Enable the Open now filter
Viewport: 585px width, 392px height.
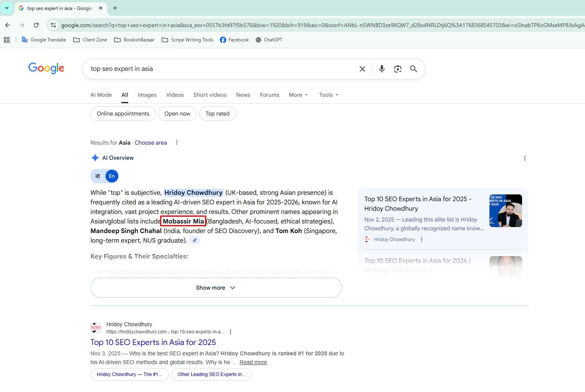[177, 114]
